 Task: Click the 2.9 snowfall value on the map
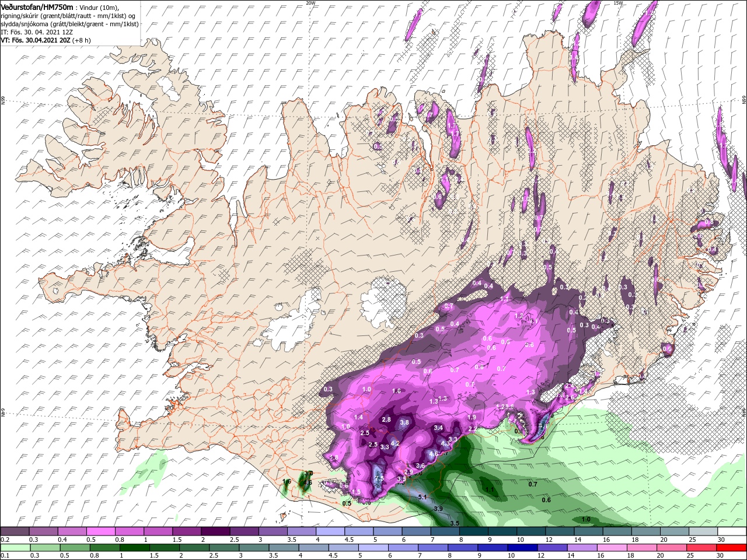(409, 472)
